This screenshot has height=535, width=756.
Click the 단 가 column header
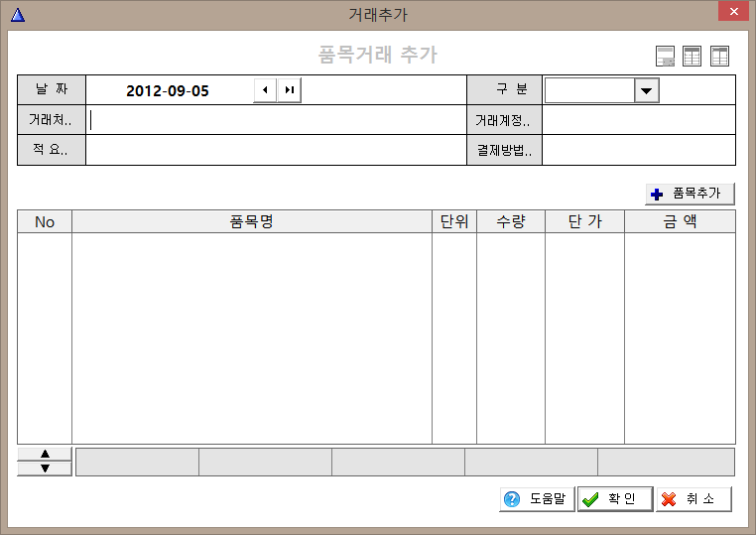[x=584, y=222]
